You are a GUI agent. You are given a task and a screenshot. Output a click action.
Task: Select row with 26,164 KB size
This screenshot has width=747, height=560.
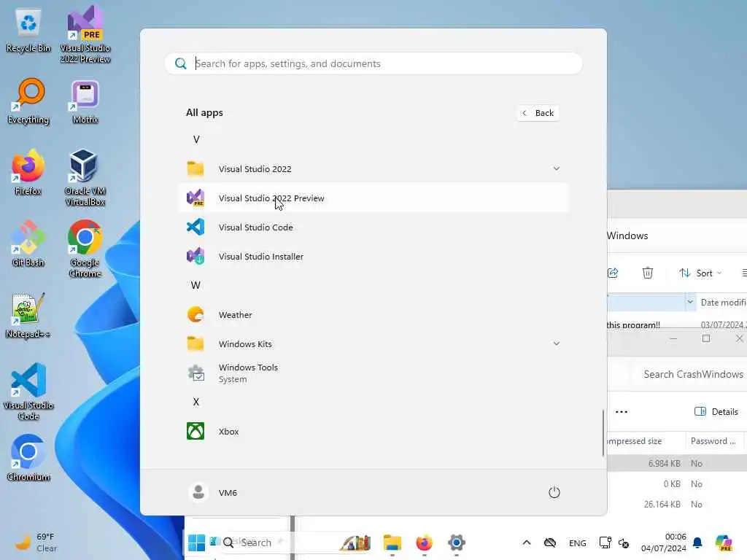point(678,505)
